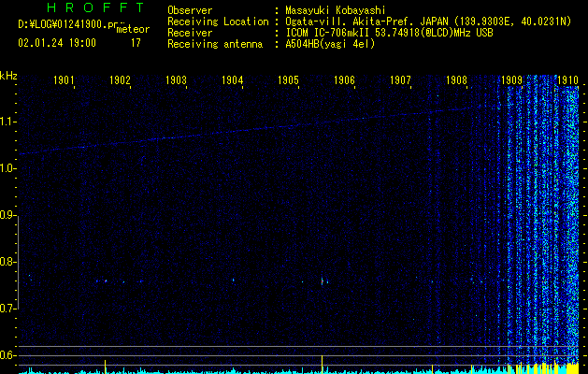The height and width of the screenshot is (374, 588).
Task: Click the 'Receiving antenna' label
Action: tap(215, 45)
